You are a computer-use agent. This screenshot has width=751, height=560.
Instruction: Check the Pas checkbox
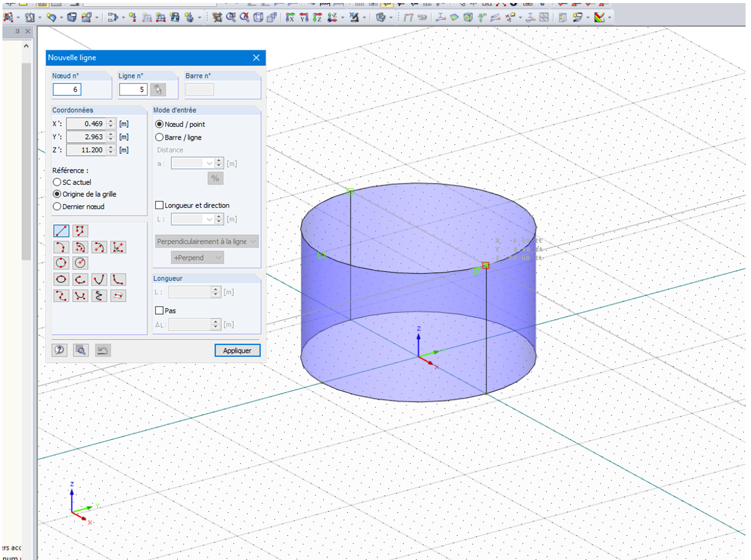pyautogui.click(x=166, y=311)
